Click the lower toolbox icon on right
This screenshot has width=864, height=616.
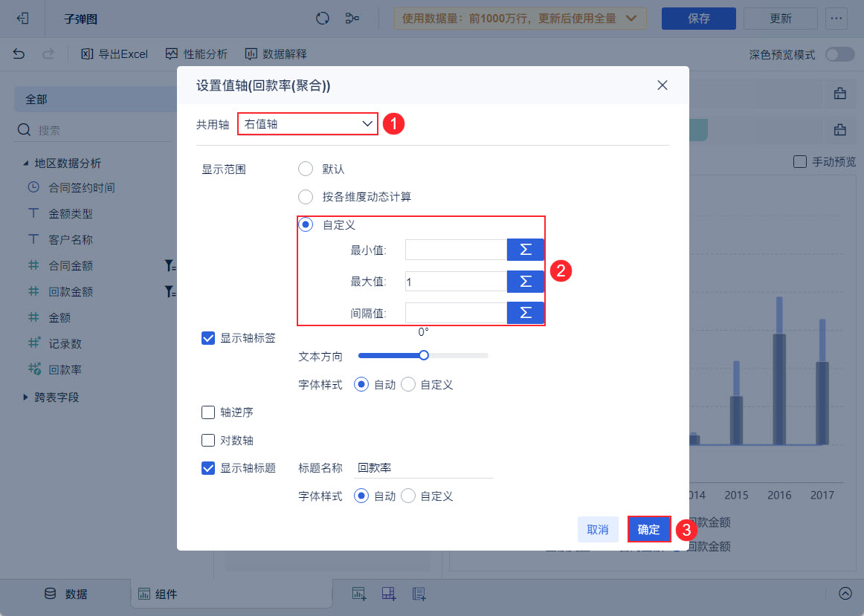click(839, 130)
